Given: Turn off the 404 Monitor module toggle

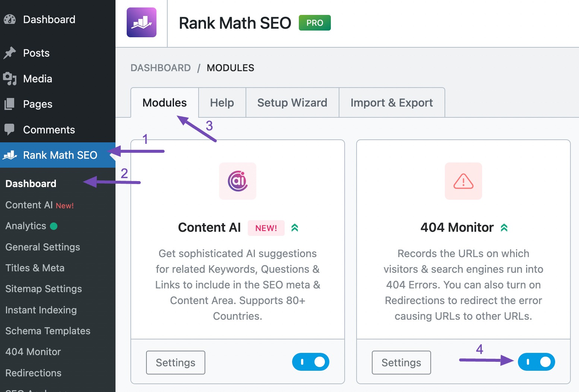Looking at the screenshot, I should pos(537,362).
